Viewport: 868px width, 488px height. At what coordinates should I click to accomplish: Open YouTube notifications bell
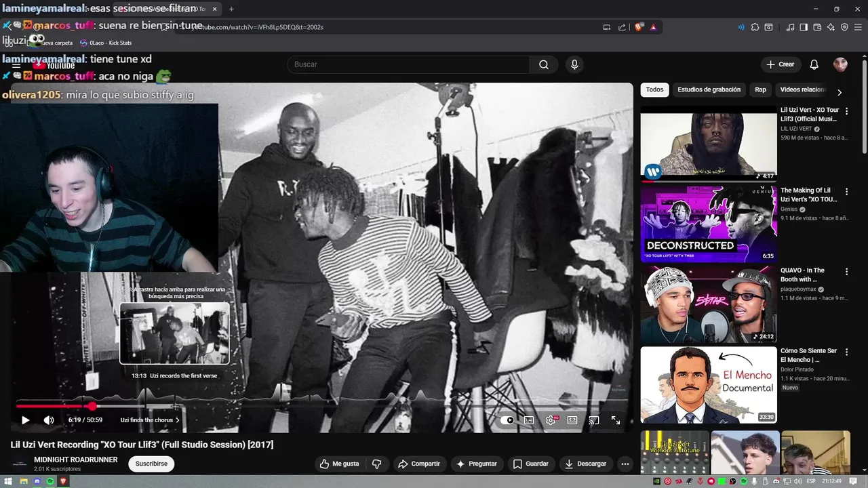814,64
